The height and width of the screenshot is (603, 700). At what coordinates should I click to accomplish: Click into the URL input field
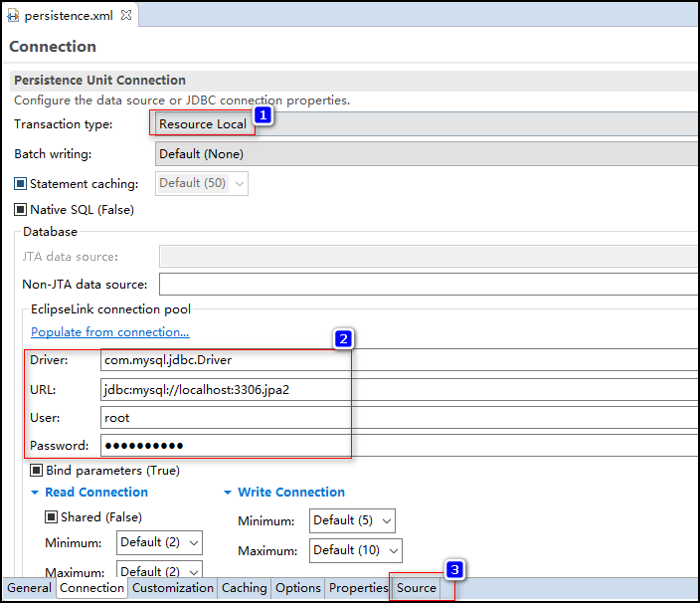[x=400, y=389]
